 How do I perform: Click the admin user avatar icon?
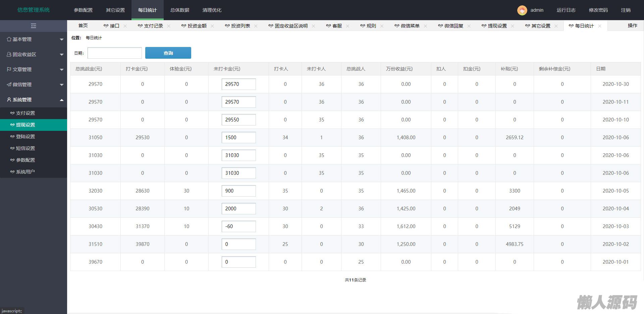[522, 10]
